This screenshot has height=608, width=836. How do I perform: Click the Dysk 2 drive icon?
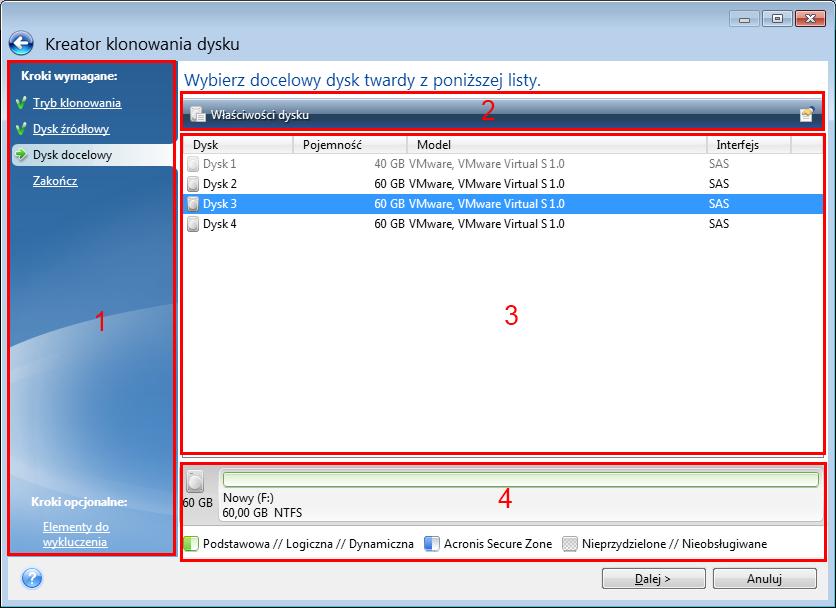coord(193,184)
